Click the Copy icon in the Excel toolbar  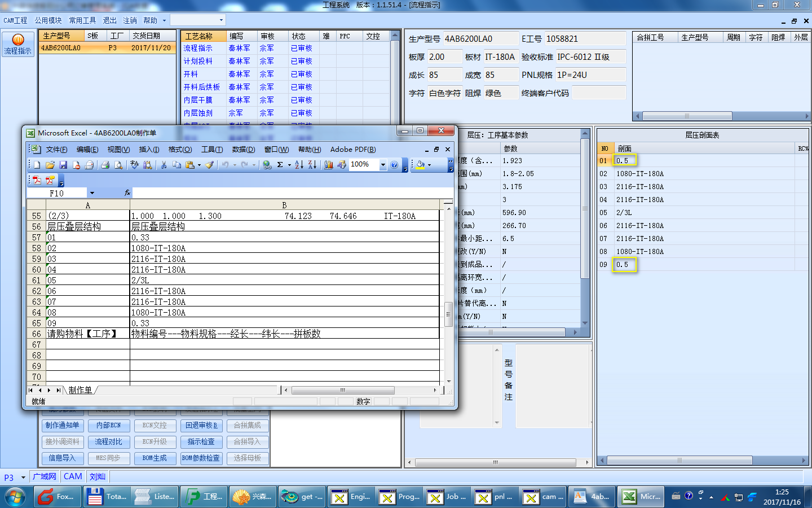[x=176, y=165]
